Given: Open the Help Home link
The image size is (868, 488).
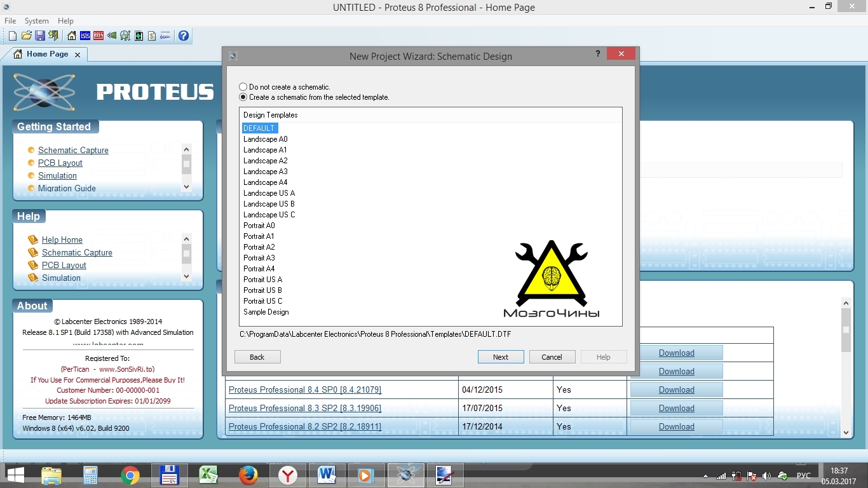Looking at the screenshot, I should [62, 240].
